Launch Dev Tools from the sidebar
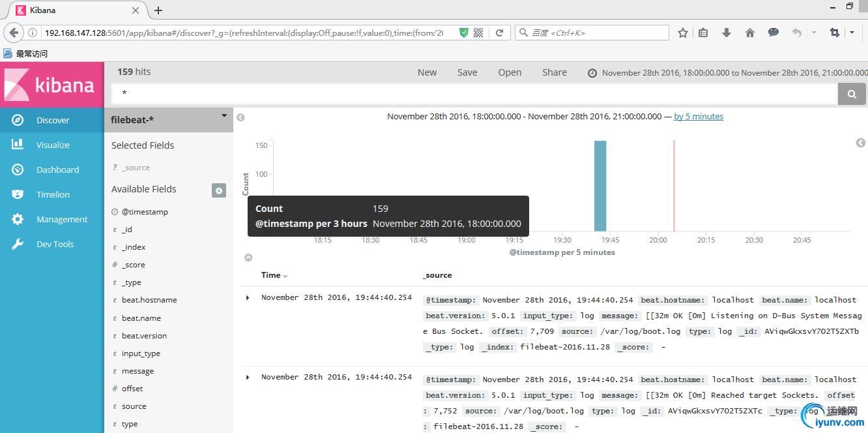 click(52, 244)
